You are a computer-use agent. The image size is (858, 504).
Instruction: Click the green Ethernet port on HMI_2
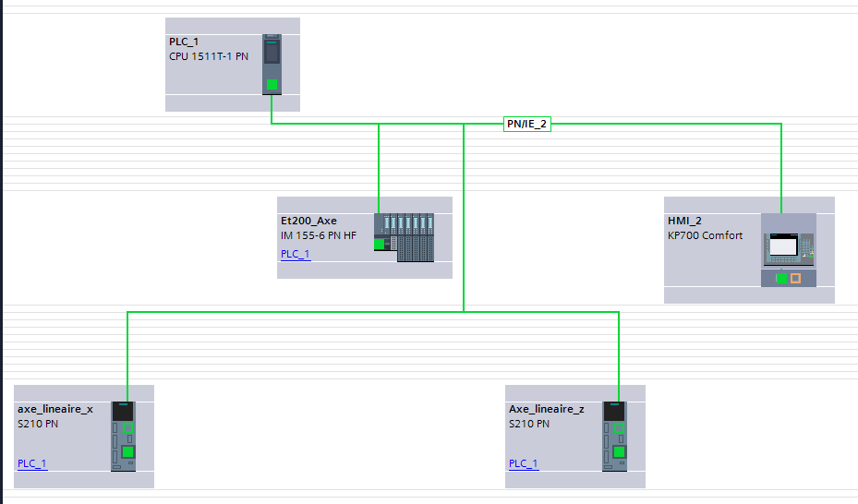781,278
